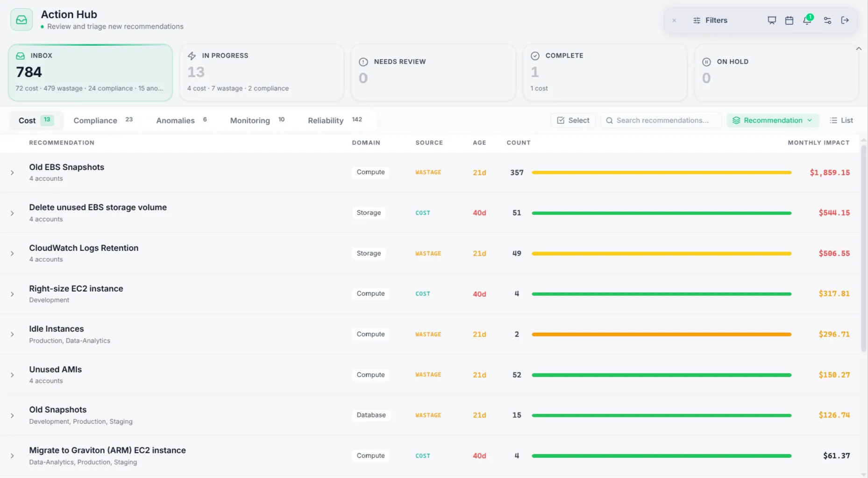Viewport: 868px width, 478px height.
Task: Click the COST source label on Right-size EC2
Action: point(423,294)
